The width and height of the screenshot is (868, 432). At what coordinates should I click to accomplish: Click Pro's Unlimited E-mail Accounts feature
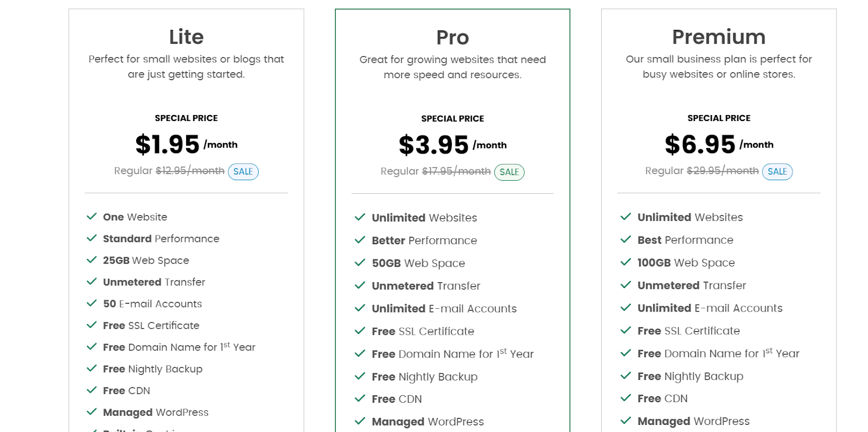[444, 308]
